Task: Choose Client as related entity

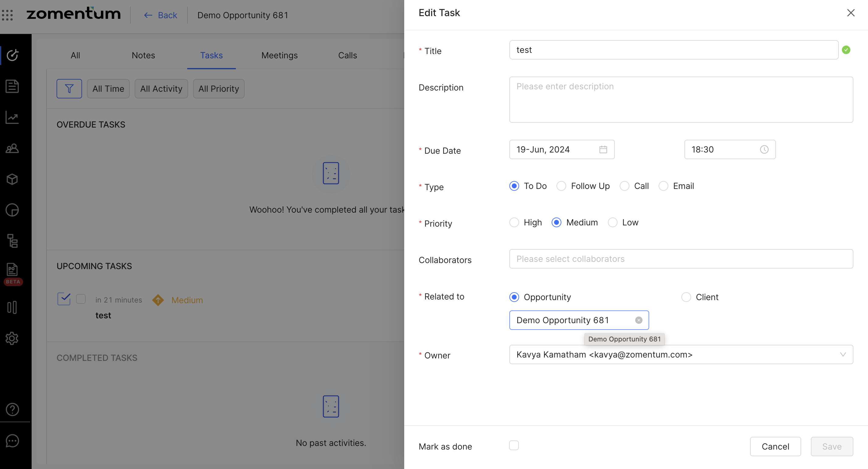Action: tap(686, 297)
